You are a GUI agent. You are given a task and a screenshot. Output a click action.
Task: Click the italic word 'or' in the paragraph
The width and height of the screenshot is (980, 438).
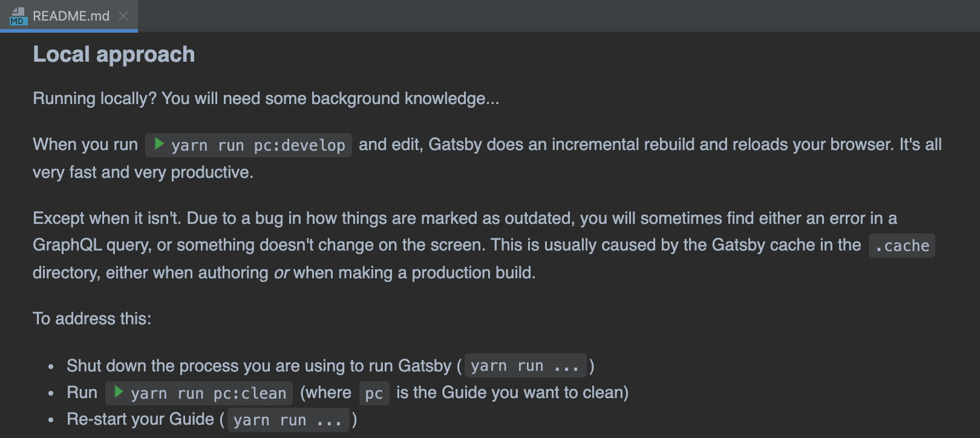click(281, 273)
